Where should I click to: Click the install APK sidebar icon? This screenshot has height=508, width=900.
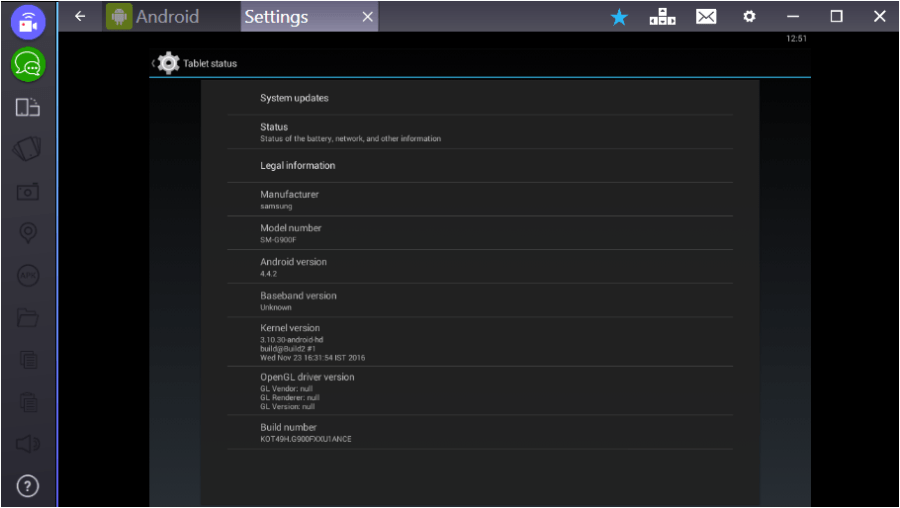[x=28, y=276]
